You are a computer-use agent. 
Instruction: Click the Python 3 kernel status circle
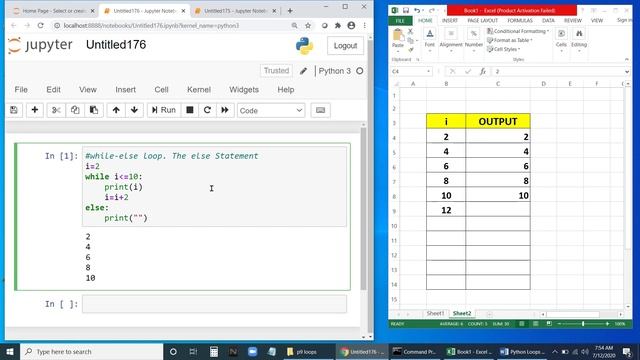click(x=360, y=71)
